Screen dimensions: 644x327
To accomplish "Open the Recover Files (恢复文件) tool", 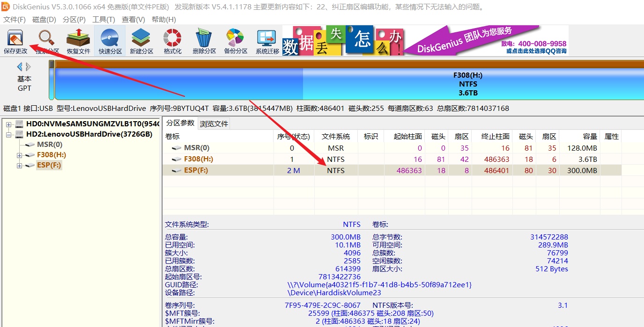I will 78,41.
